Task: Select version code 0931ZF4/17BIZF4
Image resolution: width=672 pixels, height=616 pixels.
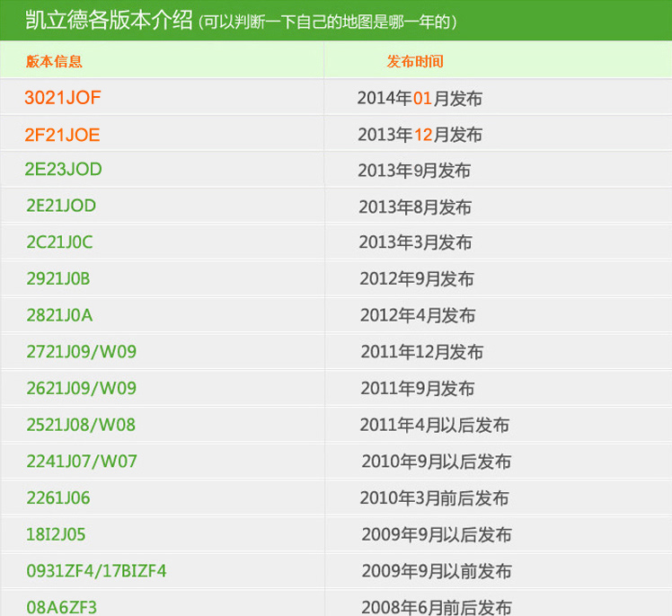Action: click(96, 571)
